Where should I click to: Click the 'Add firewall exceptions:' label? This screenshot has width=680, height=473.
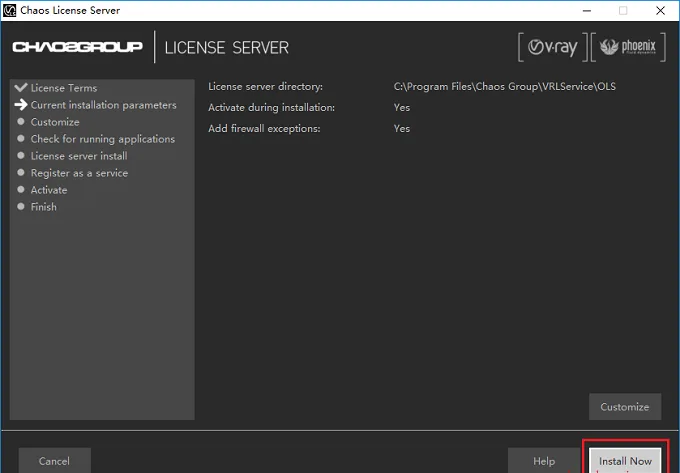(264, 128)
